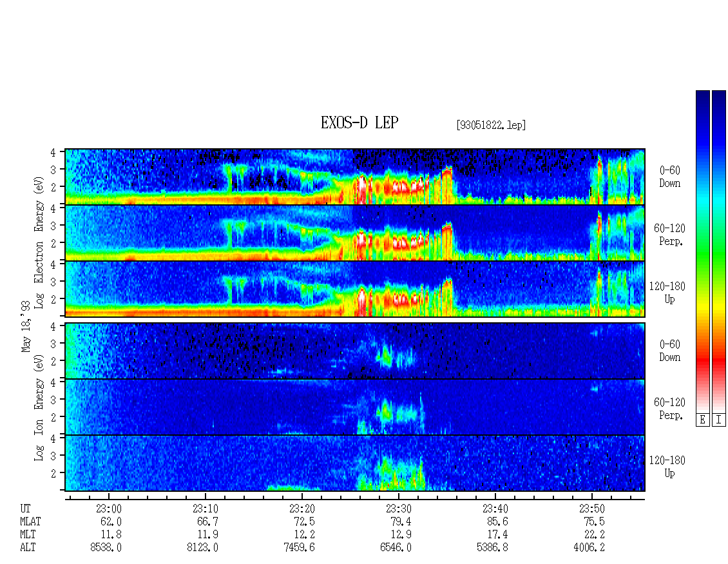Screen dimensions: 728x564
Task: Select the [93051822.lep] file name label
Action: click(491, 125)
